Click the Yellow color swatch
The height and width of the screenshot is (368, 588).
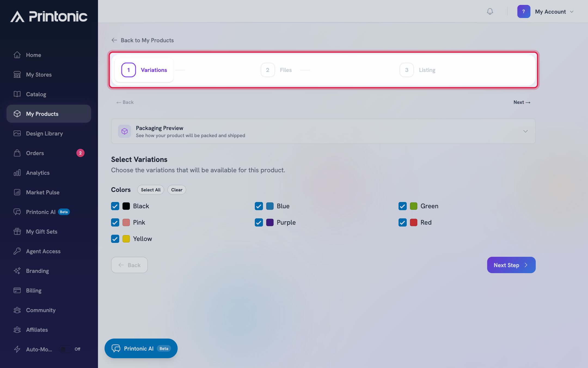[126, 239]
